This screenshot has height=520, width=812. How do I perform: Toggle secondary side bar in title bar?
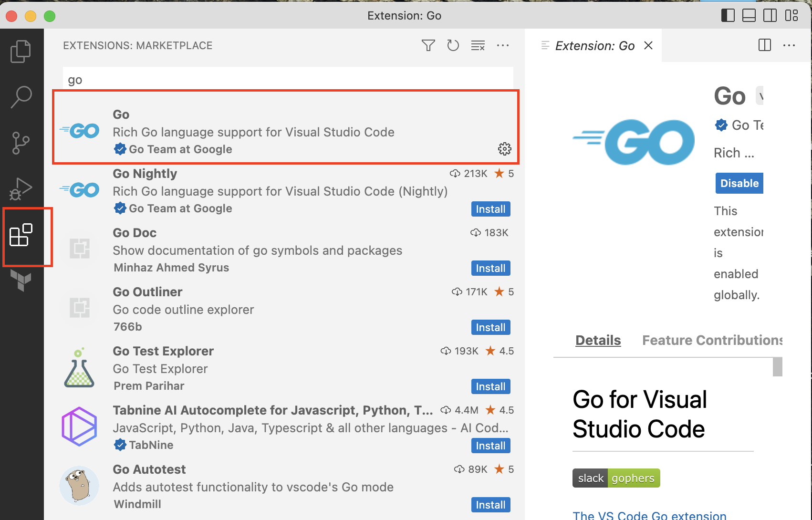pos(770,15)
